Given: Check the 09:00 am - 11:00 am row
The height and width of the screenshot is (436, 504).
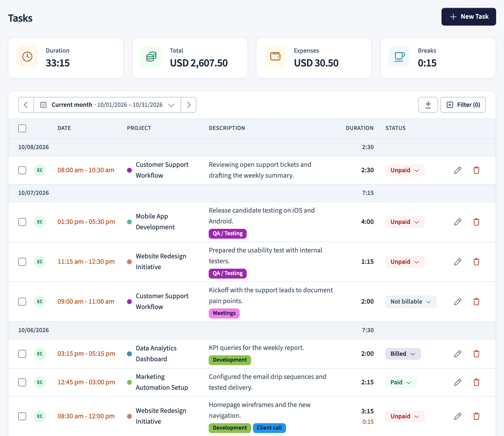Looking at the screenshot, I should tap(22, 301).
